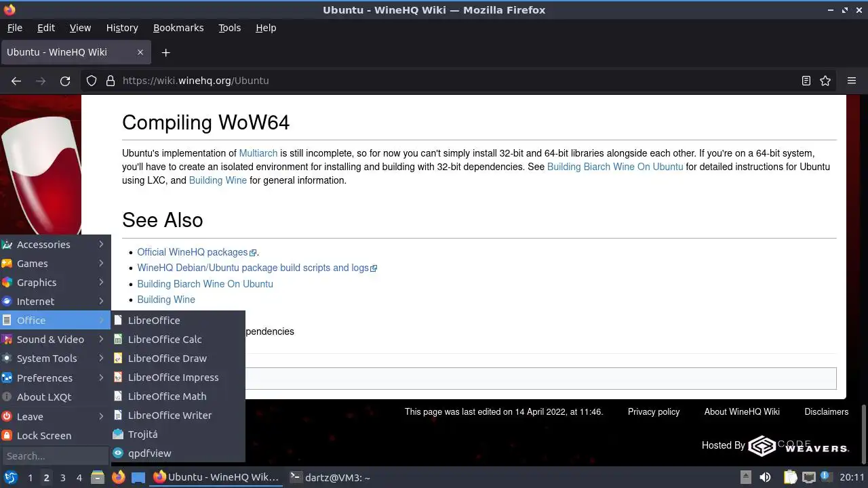
Task: Launch LibreOffice Draw from the Office submenu
Action: (x=178, y=359)
